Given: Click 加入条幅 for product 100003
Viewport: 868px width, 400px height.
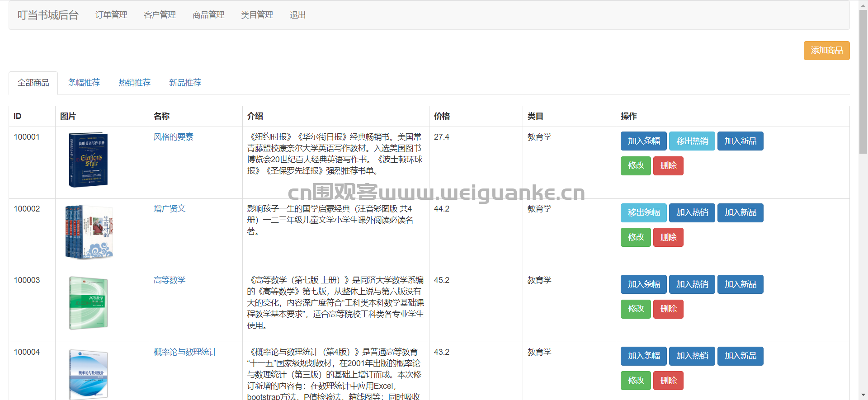Looking at the screenshot, I should (x=644, y=284).
